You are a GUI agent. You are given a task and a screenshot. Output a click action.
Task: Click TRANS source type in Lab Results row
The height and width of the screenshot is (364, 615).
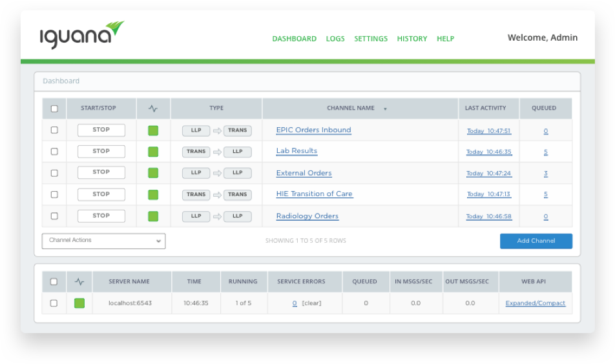coord(196,152)
